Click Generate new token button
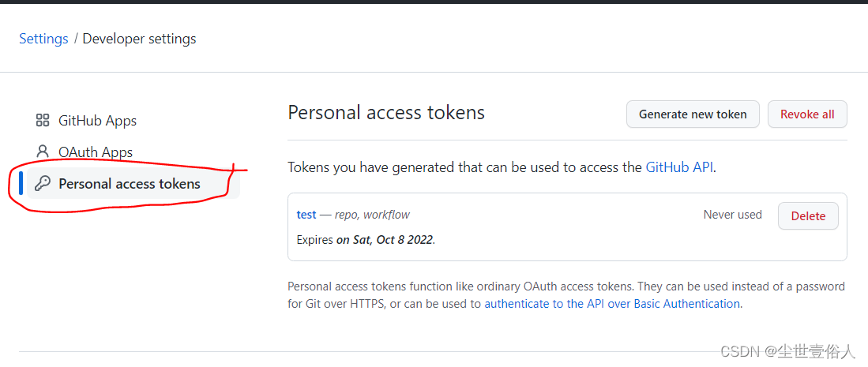This screenshot has height=367, width=868. click(693, 114)
